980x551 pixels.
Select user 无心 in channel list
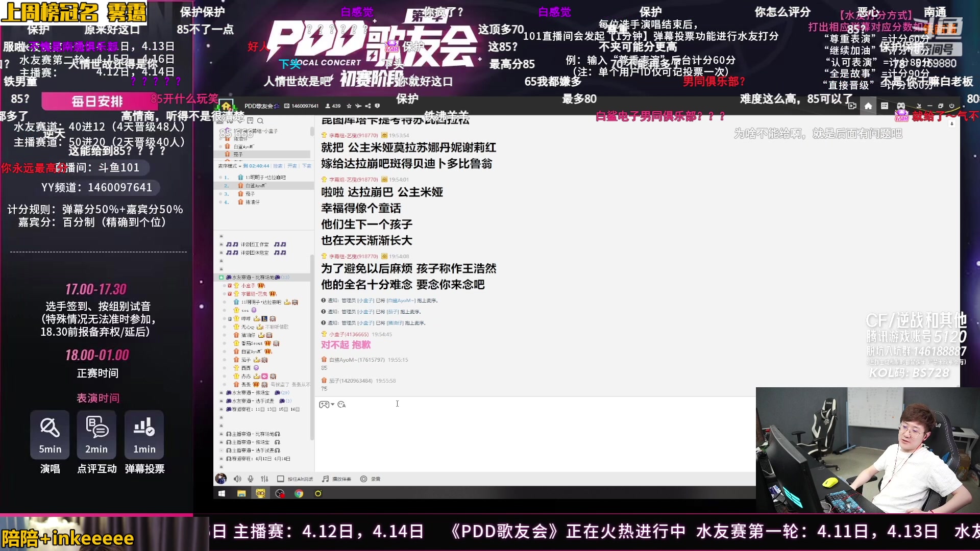click(248, 327)
